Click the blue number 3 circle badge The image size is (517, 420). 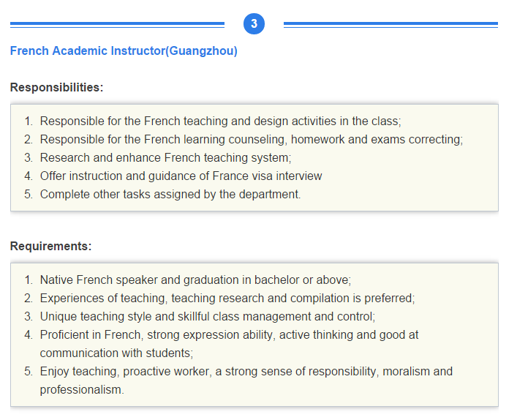tap(254, 23)
